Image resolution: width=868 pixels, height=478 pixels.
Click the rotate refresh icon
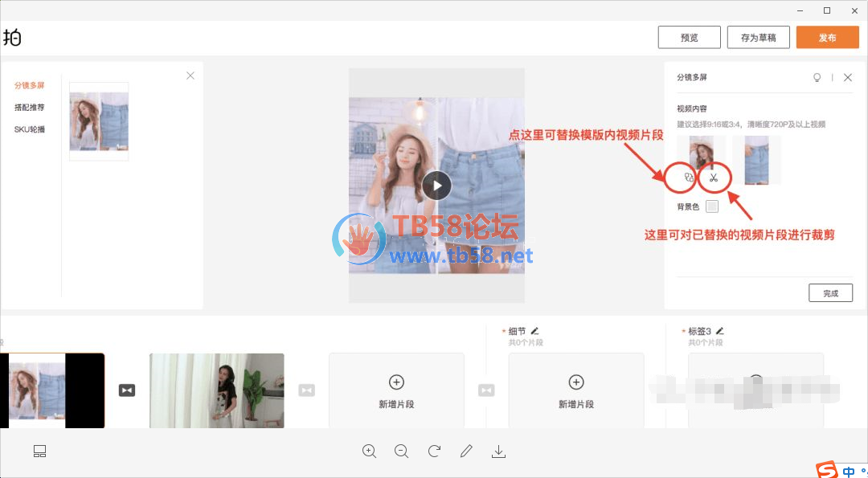pyautogui.click(x=434, y=451)
